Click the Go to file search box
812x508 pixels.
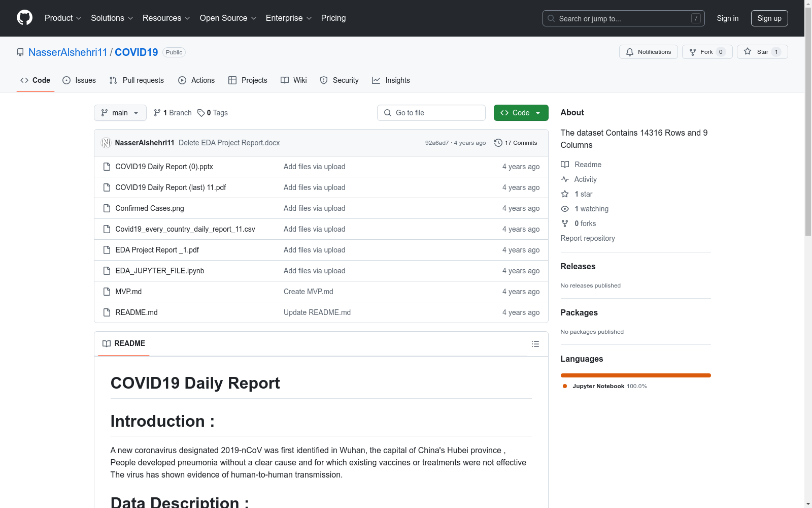click(x=431, y=113)
